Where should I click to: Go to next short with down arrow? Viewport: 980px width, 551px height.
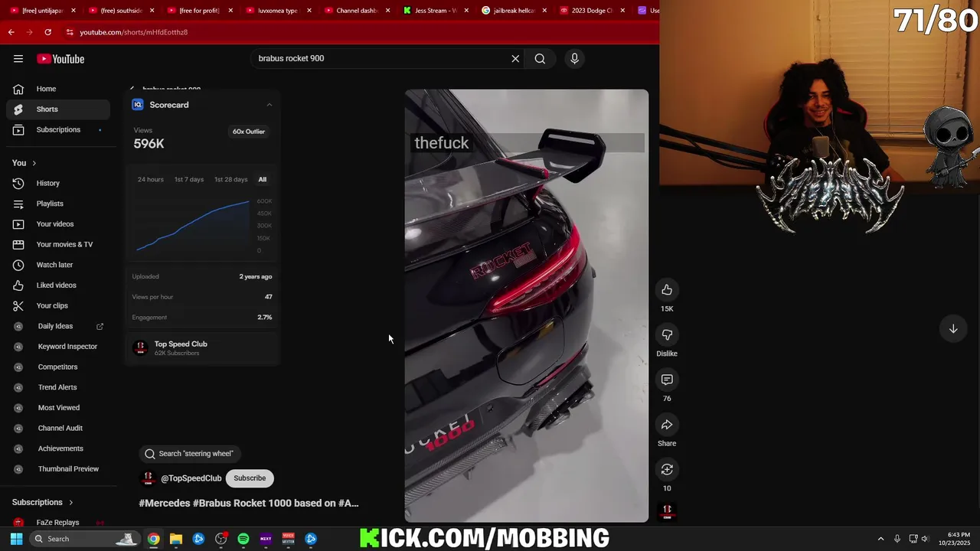tap(953, 329)
